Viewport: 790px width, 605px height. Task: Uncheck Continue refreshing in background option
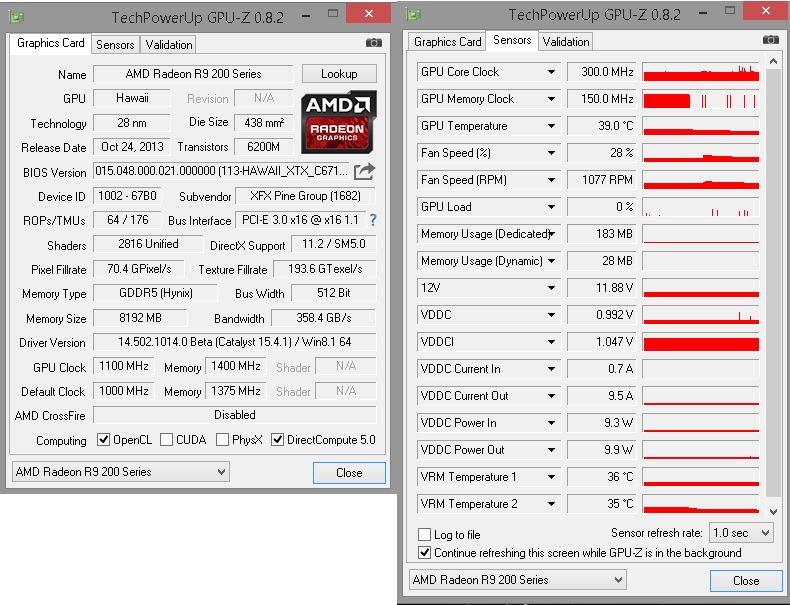pyautogui.click(x=425, y=553)
